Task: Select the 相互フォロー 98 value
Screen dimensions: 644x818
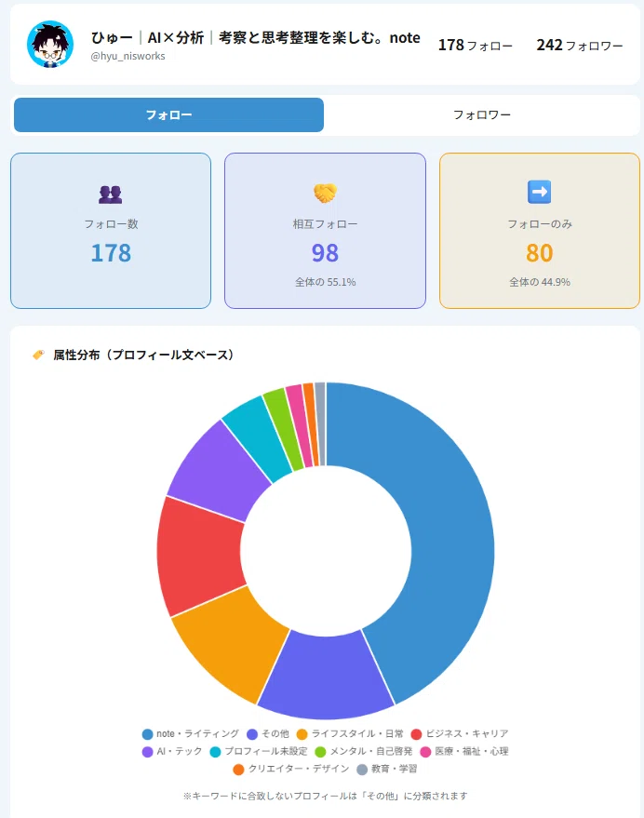Action: pos(325,253)
